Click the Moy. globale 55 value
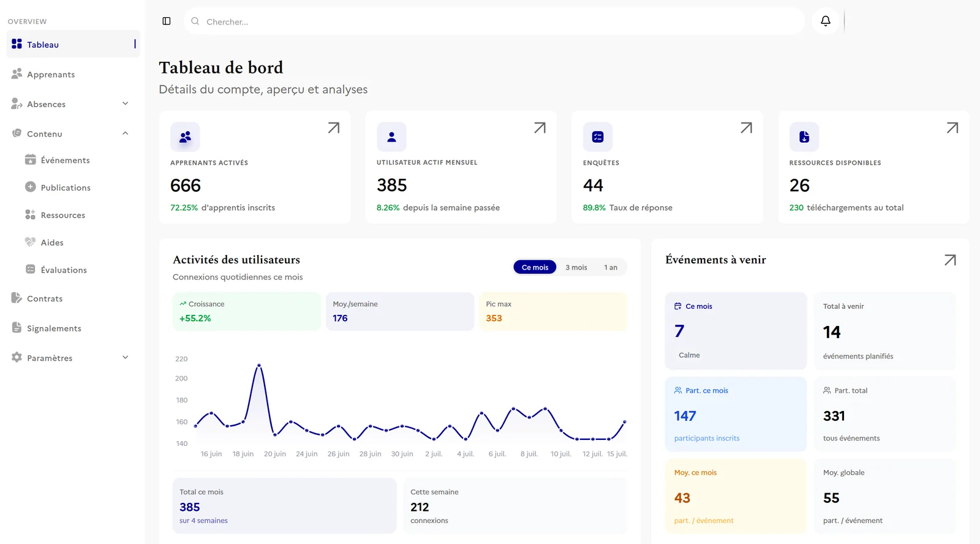This screenshot has width=980, height=544. click(x=831, y=498)
